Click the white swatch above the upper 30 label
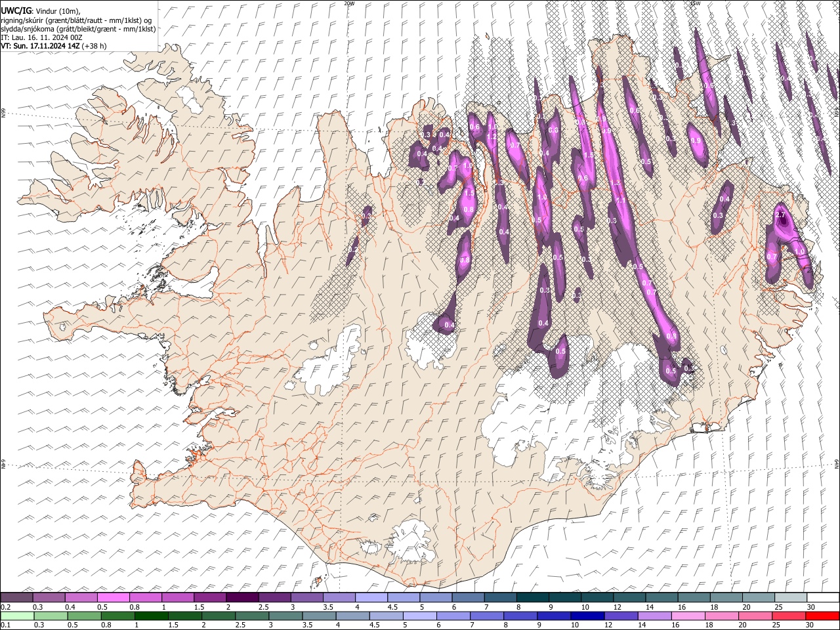 (824, 597)
